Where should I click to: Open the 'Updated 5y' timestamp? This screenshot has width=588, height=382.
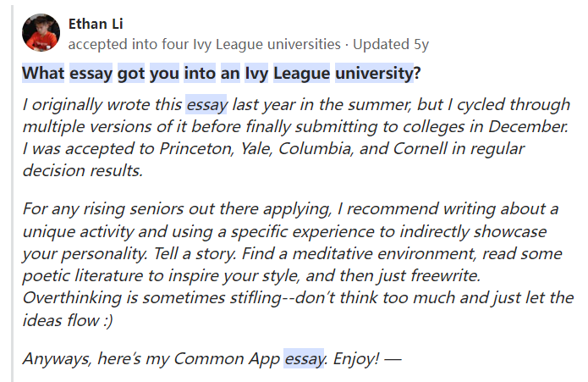[391, 44]
